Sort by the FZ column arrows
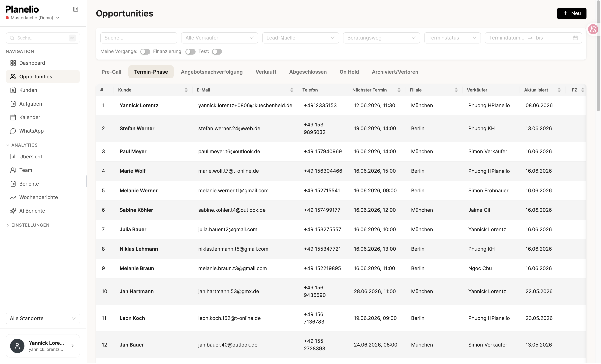 (583, 90)
